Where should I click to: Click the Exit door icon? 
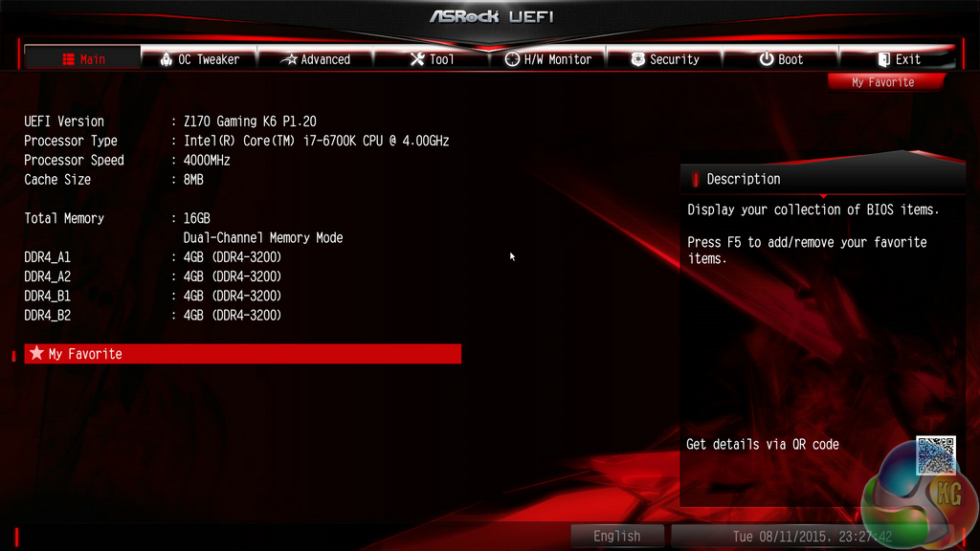click(x=883, y=59)
